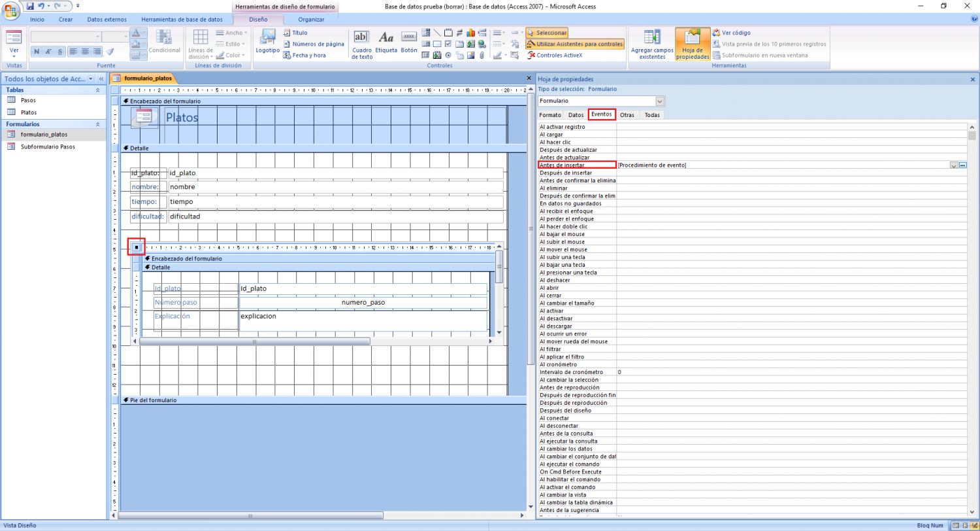Open the Antes de insertar dropdown arrow
The image size is (980, 531).
[x=954, y=165]
